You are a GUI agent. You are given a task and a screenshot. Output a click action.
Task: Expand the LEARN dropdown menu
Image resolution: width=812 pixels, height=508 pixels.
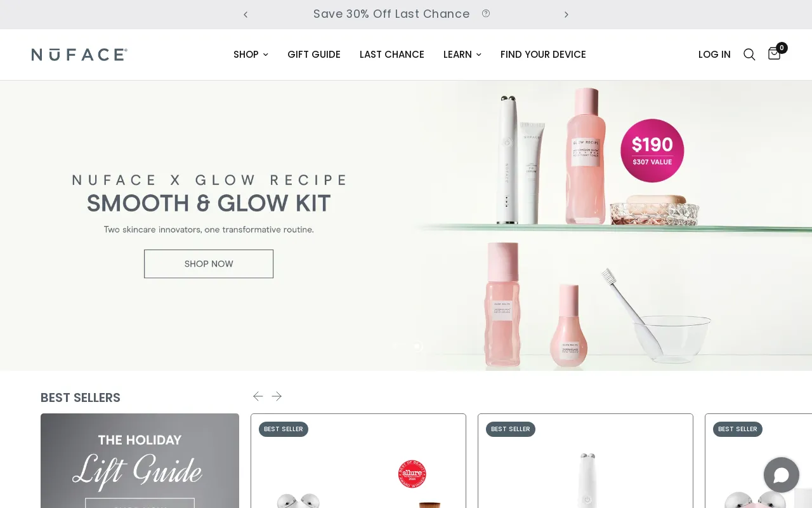[x=462, y=55]
